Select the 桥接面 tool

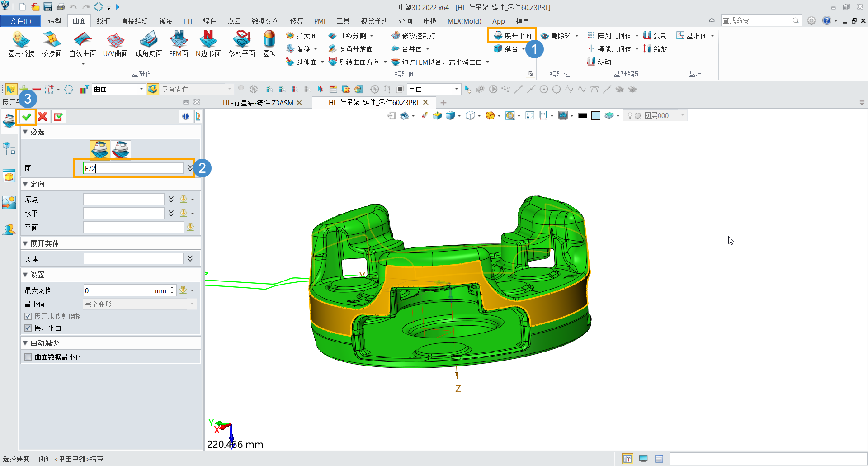pos(52,44)
